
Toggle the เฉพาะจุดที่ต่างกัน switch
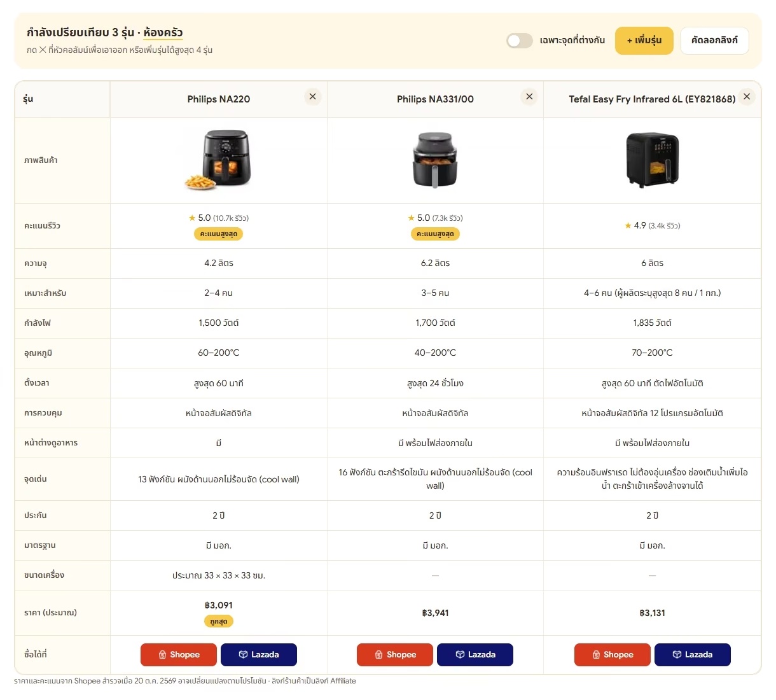click(520, 41)
